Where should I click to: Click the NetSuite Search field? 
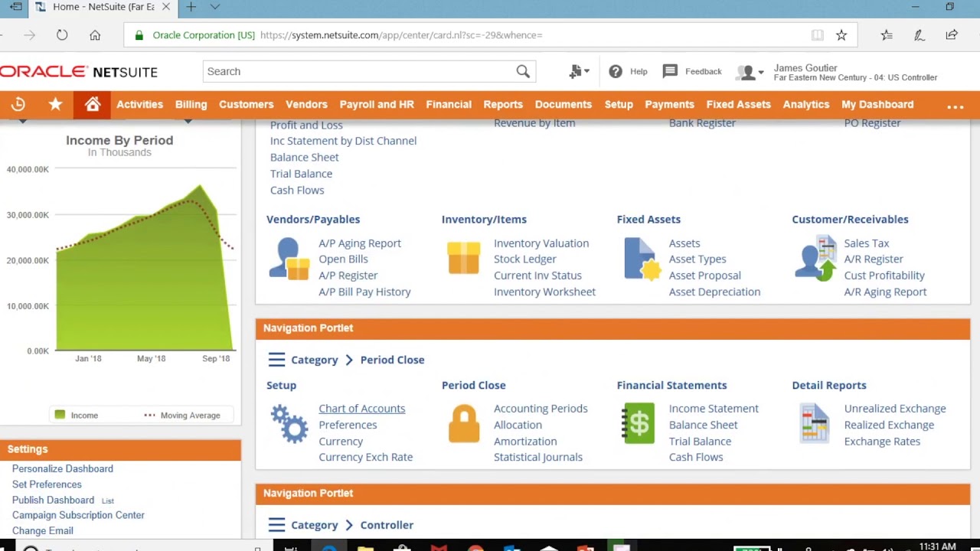[360, 71]
